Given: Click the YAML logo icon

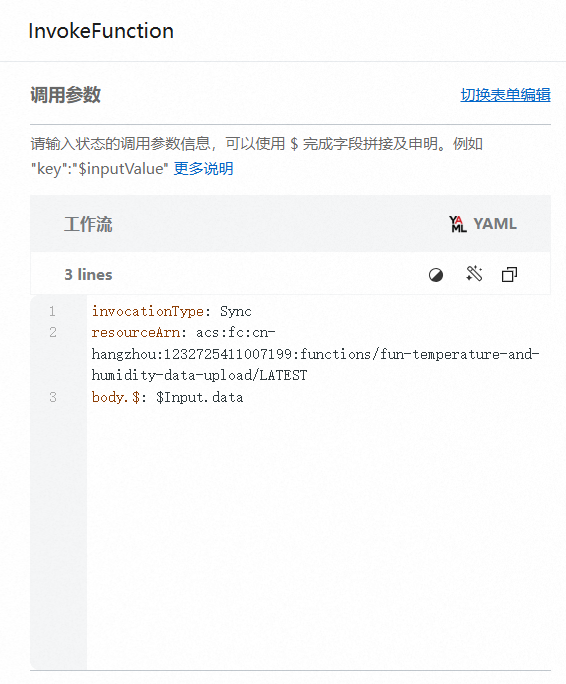Looking at the screenshot, I should coord(458,224).
